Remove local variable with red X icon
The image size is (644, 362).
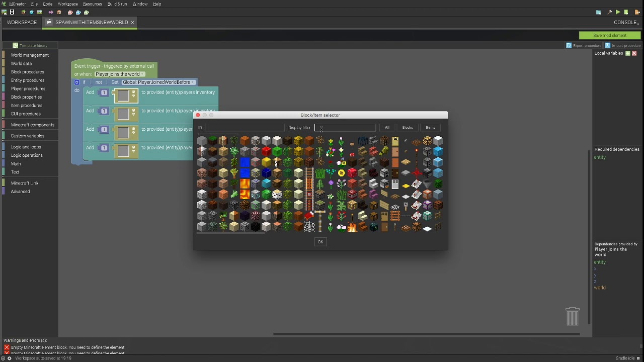point(634,53)
